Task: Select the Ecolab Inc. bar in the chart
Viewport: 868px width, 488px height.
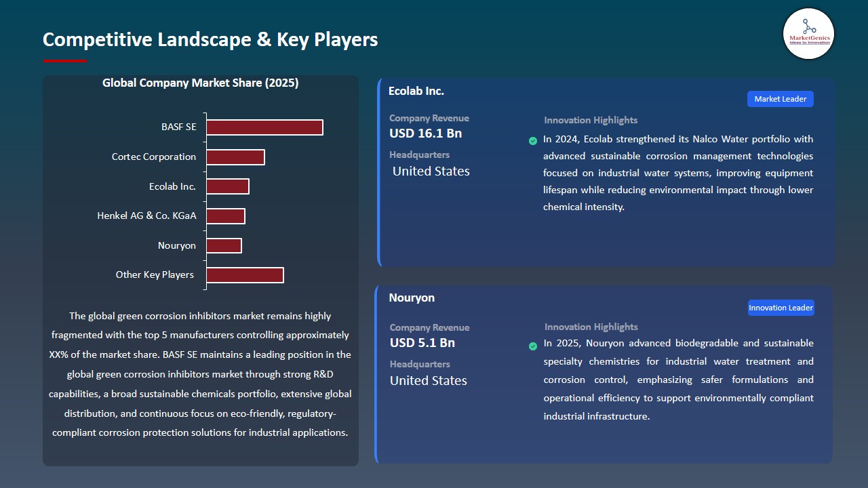Action: 228,186
